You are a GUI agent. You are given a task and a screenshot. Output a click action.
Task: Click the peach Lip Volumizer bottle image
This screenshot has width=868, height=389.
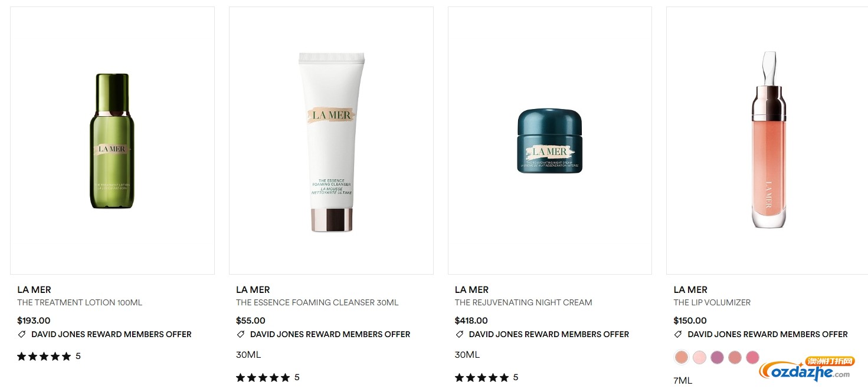[769, 140]
